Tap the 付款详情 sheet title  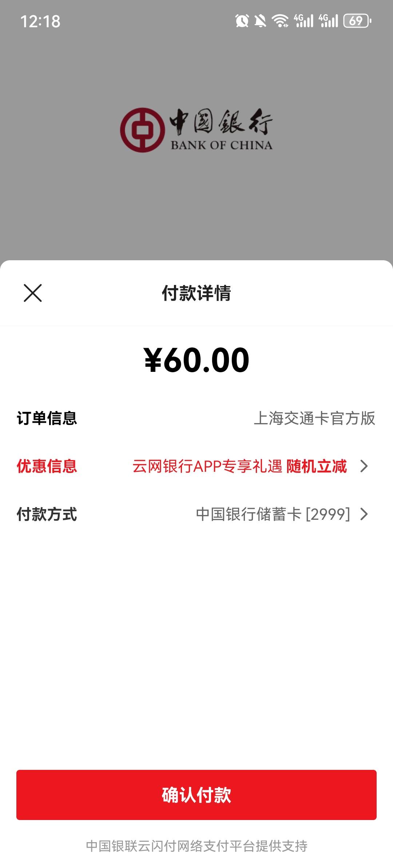196,293
